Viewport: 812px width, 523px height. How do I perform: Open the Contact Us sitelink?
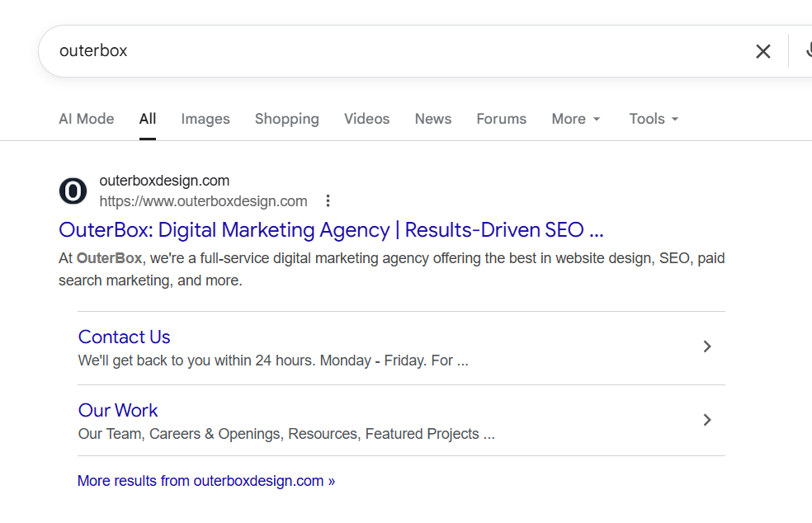(x=125, y=337)
